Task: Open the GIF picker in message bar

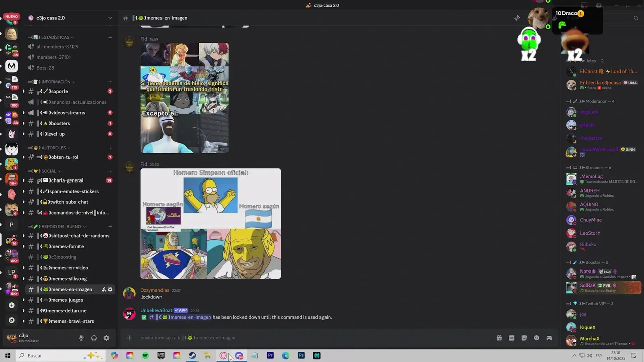Action: (512, 338)
